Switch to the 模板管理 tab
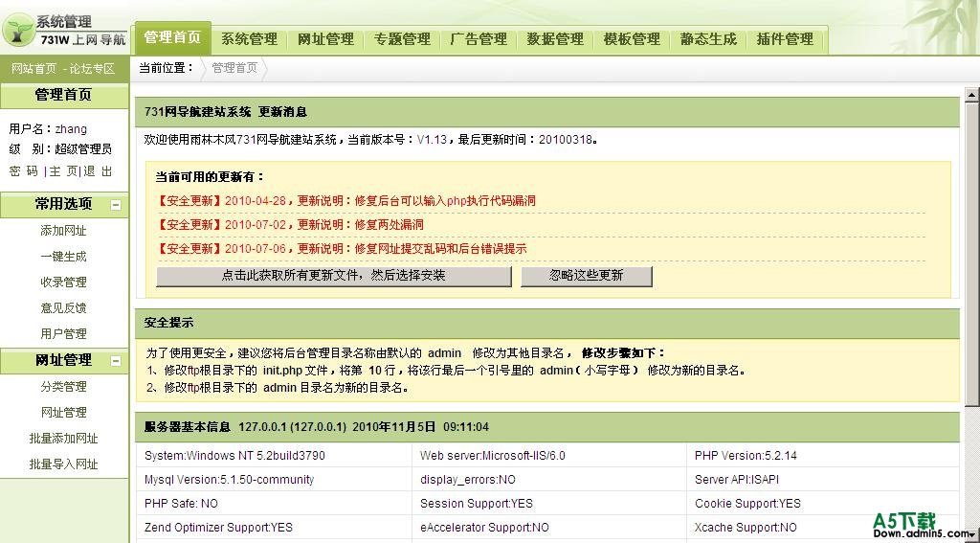The height and width of the screenshot is (543, 980). (632, 39)
